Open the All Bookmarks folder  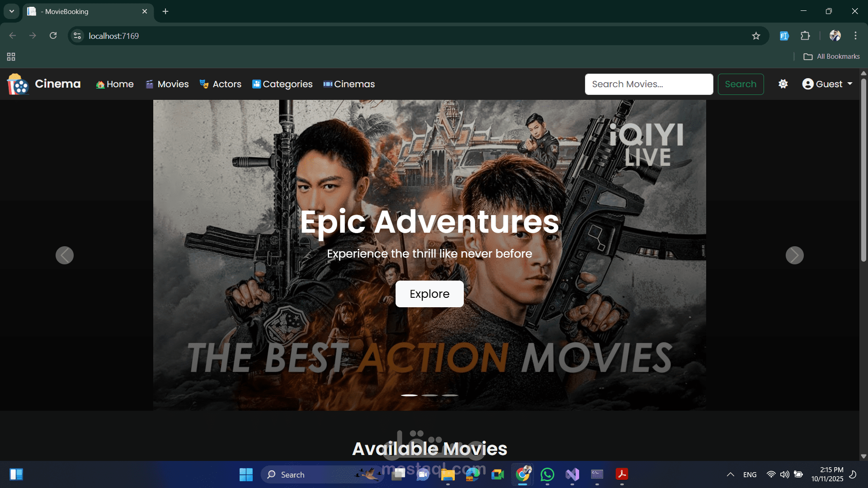tap(831, 56)
